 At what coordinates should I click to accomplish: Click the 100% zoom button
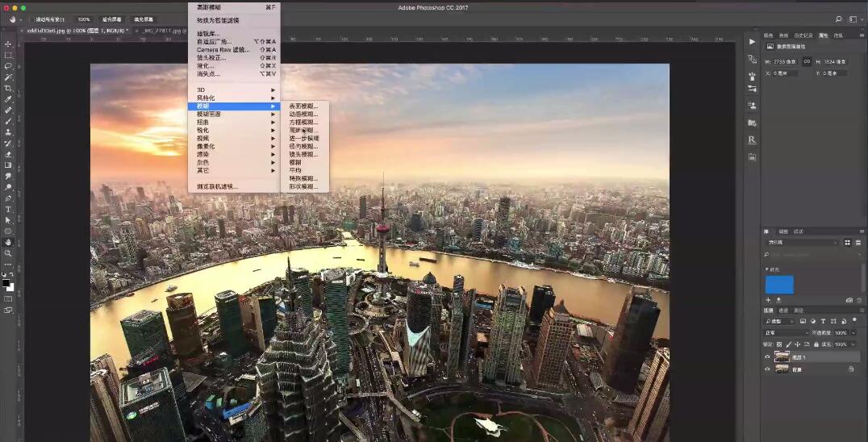click(84, 19)
